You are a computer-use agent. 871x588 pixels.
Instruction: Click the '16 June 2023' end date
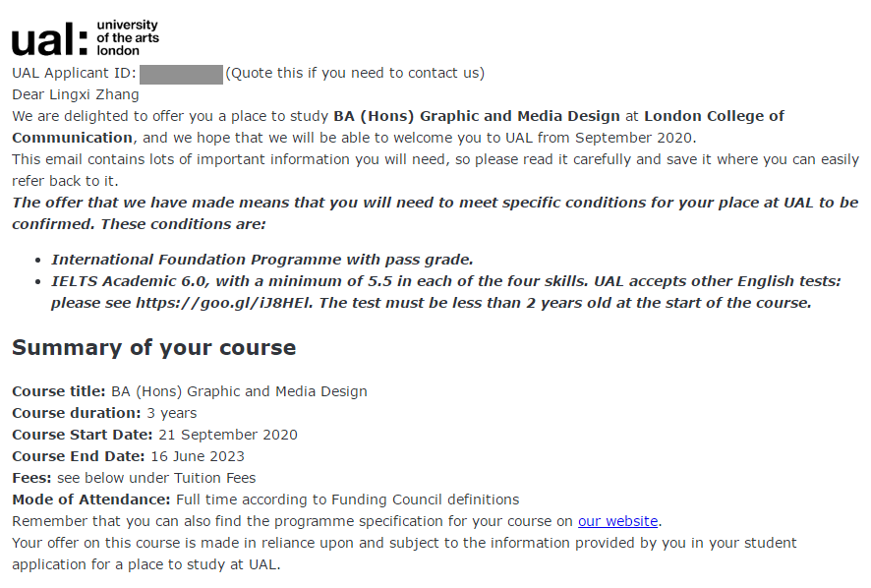(198, 456)
